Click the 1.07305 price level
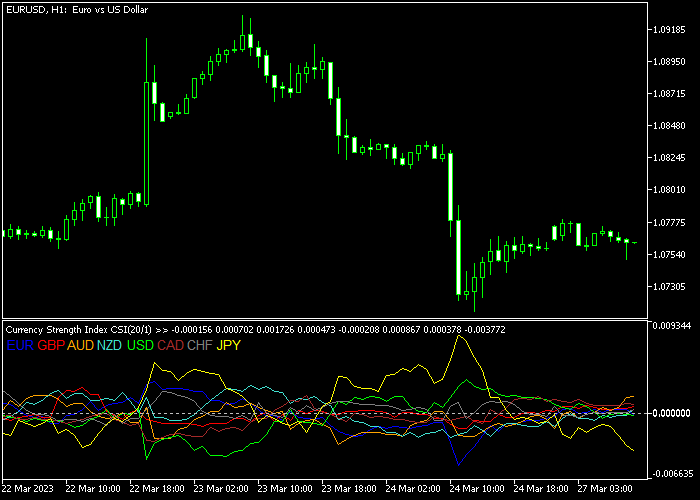 [669, 286]
